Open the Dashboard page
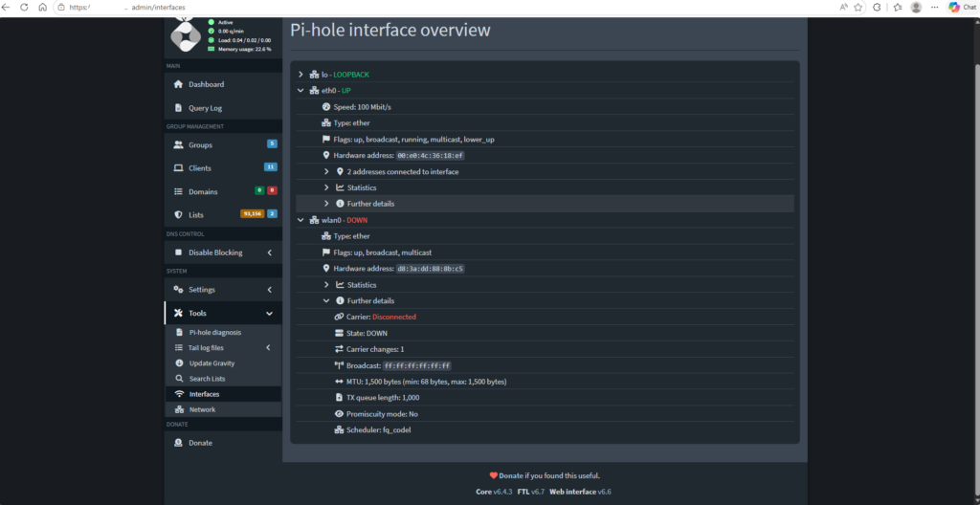 click(x=222, y=84)
